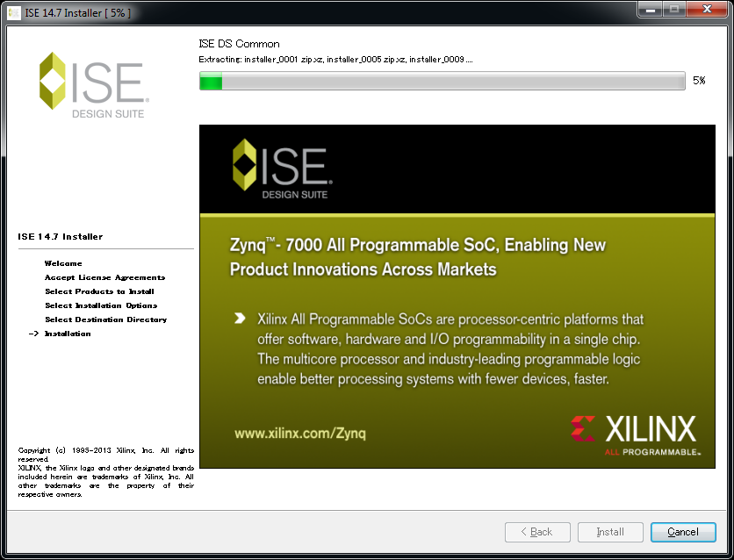Screen dimensions: 734x560
Task: Click the Xilinx All Programmable logo
Action: pyautogui.click(x=636, y=435)
